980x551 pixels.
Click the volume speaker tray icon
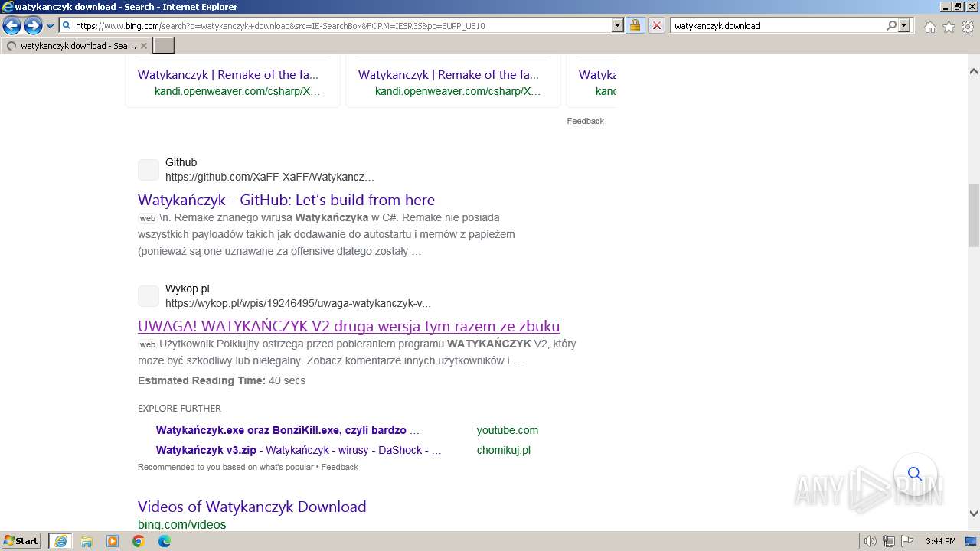click(870, 541)
